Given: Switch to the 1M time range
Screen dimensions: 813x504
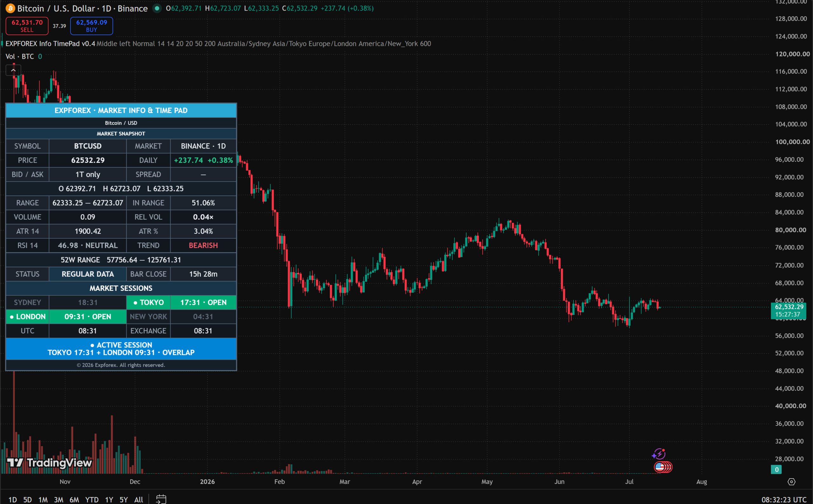Looking at the screenshot, I should click(x=43, y=499).
